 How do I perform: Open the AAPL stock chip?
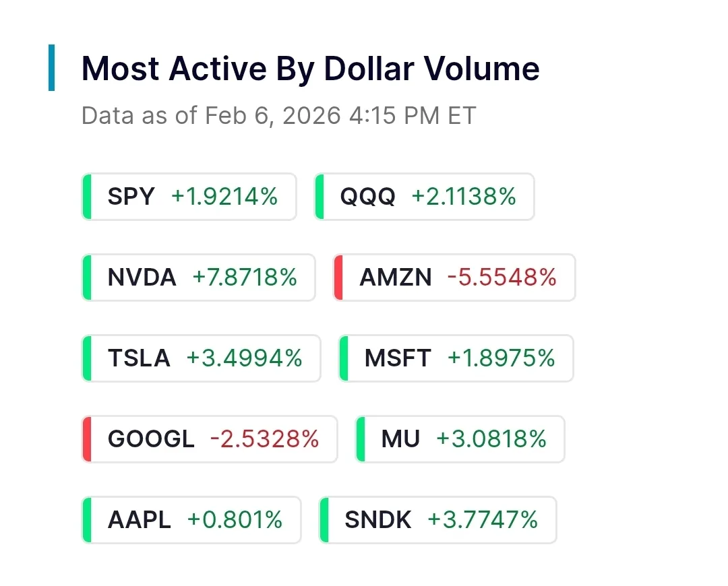click(191, 520)
